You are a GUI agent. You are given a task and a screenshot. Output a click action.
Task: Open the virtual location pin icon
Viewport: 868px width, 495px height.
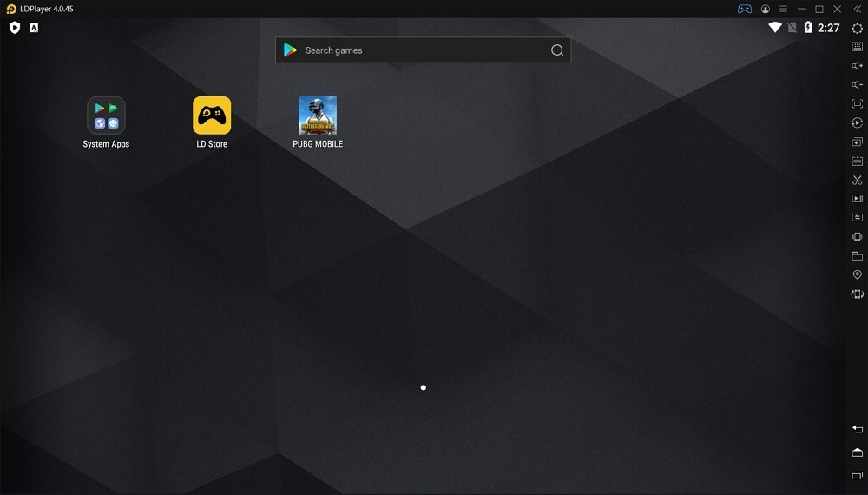pos(857,274)
